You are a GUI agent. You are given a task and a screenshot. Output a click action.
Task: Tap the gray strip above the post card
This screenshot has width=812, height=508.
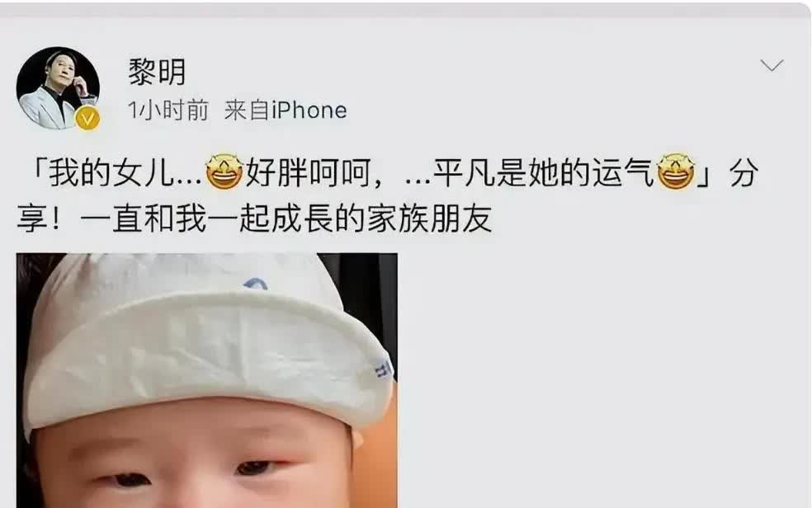[406, 9]
